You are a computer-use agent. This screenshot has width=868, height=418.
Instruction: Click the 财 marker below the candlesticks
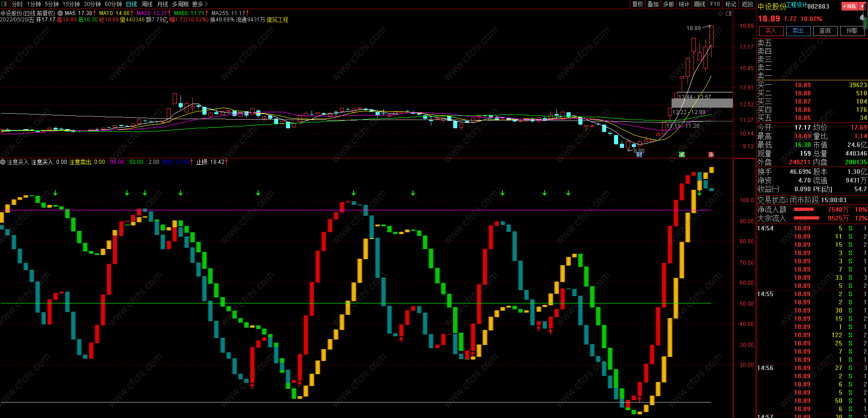click(x=639, y=155)
